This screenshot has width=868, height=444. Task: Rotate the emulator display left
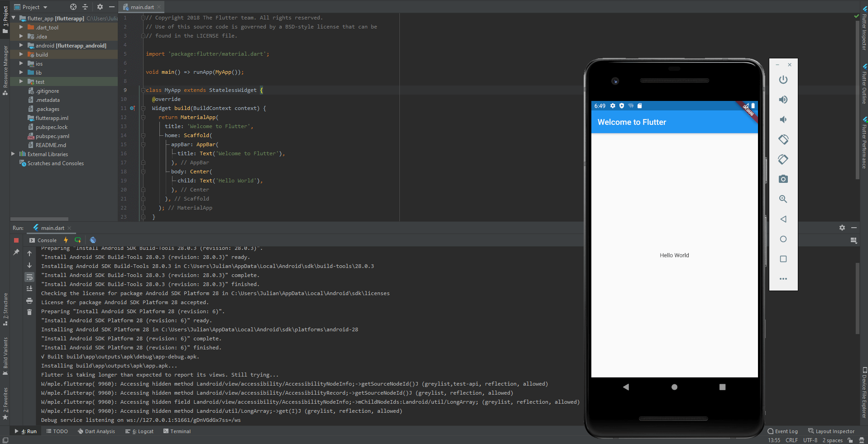click(783, 139)
